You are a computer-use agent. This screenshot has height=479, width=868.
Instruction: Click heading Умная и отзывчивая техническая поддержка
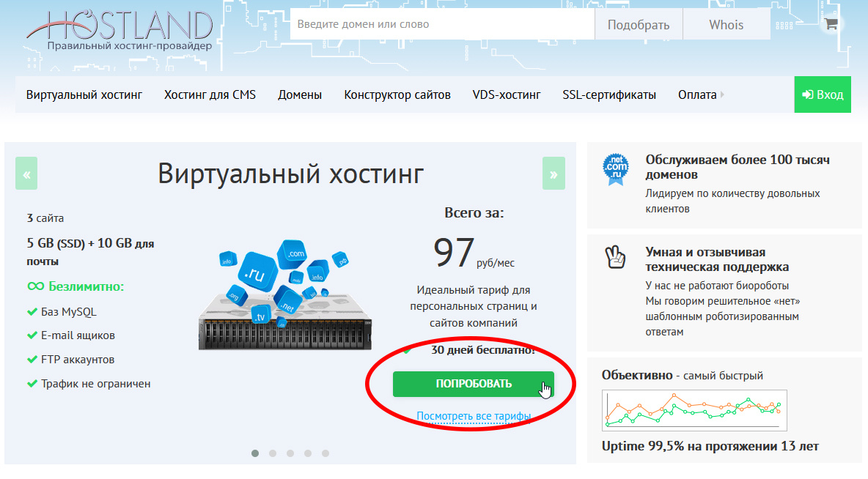coord(717,259)
